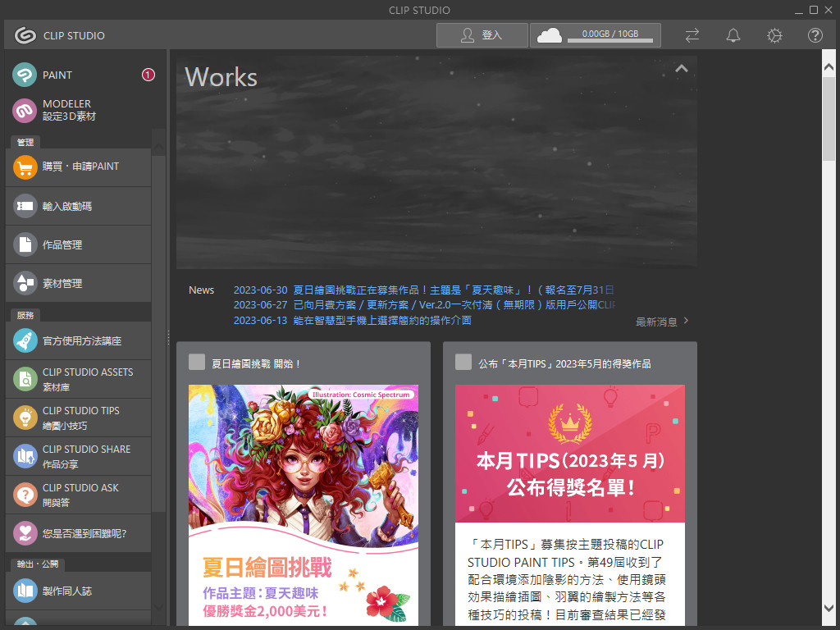Select 購買・申請PAINT menu item
840x630 pixels.
click(78, 167)
